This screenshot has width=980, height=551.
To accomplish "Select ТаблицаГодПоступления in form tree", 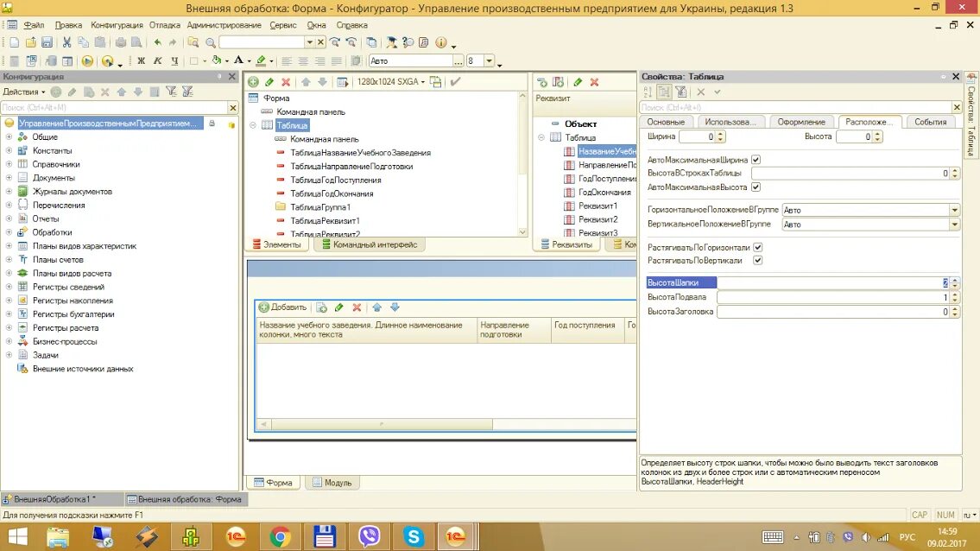I will coord(336,180).
